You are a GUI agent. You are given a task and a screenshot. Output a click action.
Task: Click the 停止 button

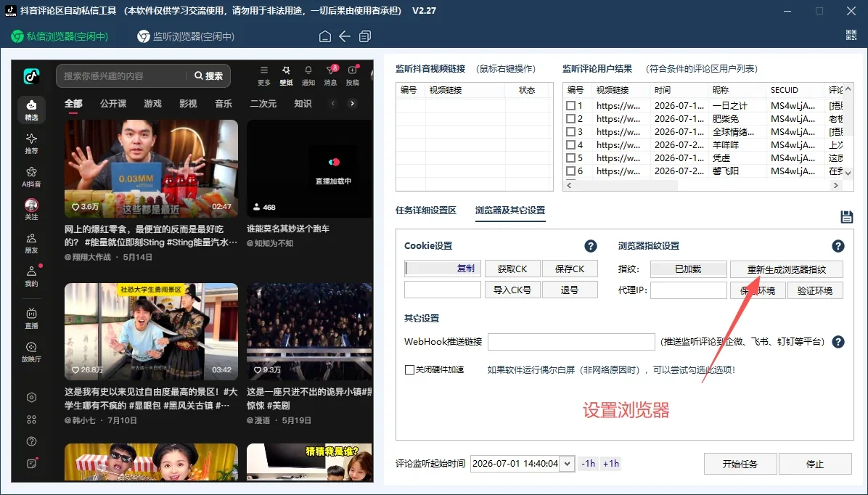(x=815, y=464)
